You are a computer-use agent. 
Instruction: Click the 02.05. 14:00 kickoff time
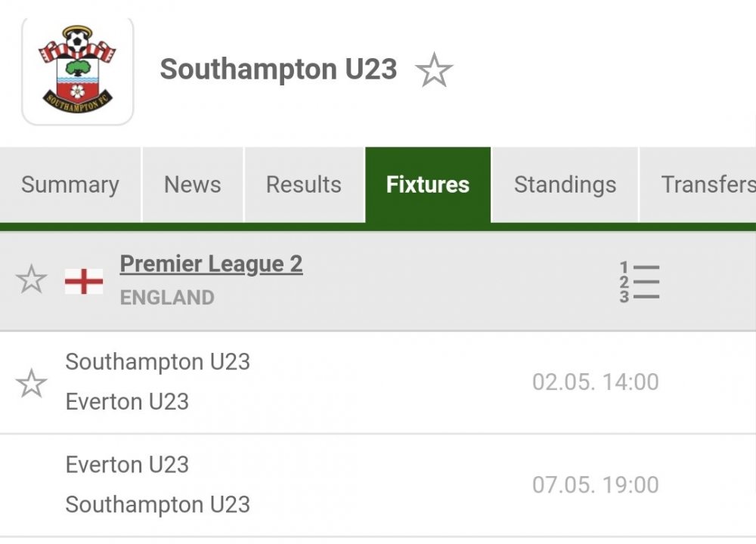click(x=595, y=382)
